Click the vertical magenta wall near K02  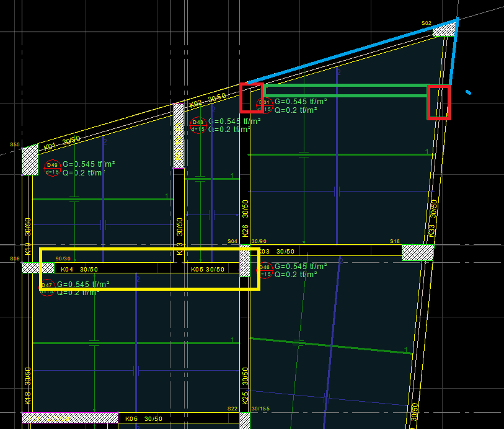point(179,135)
